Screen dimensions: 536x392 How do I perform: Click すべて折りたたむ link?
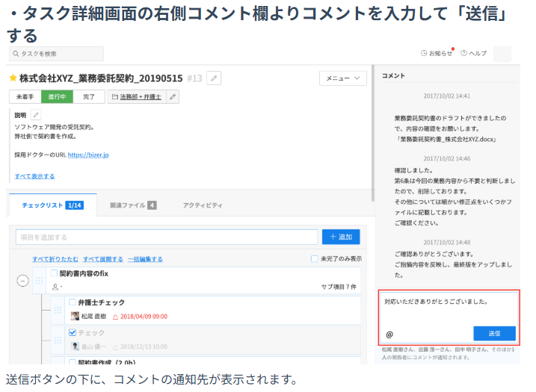coord(55,259)
